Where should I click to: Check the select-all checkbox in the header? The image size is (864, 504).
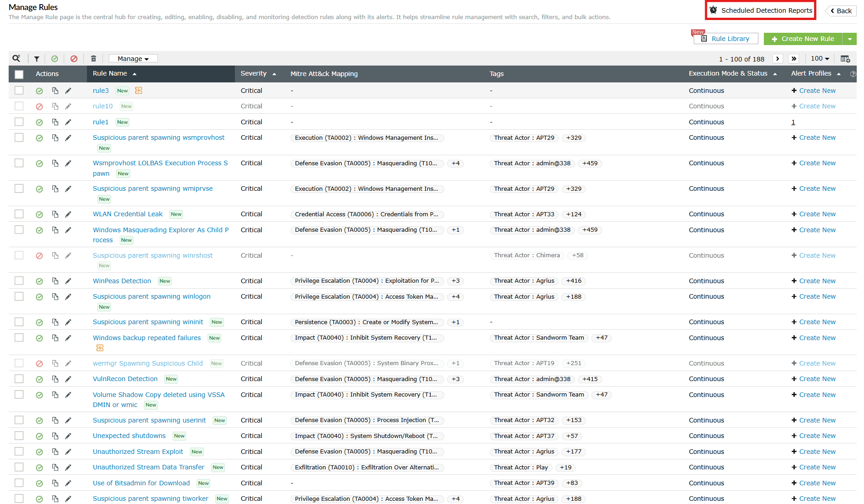click(x=19, y=74)
